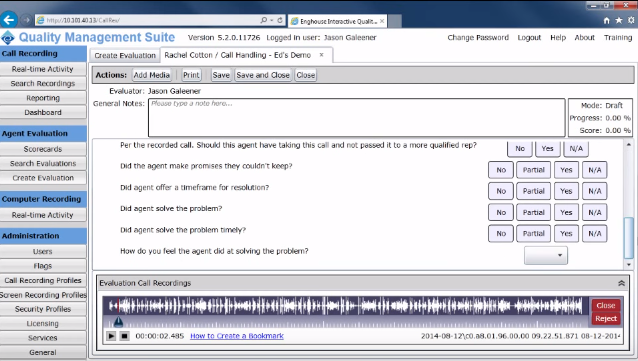
Task: Open Licensing in sidebar
Action: tap(43, 324)
